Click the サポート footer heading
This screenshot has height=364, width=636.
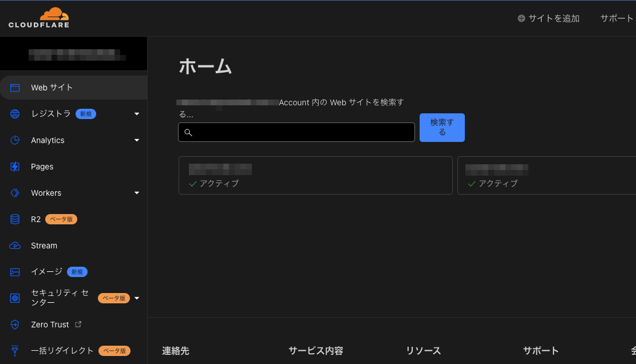click(540, 351)
